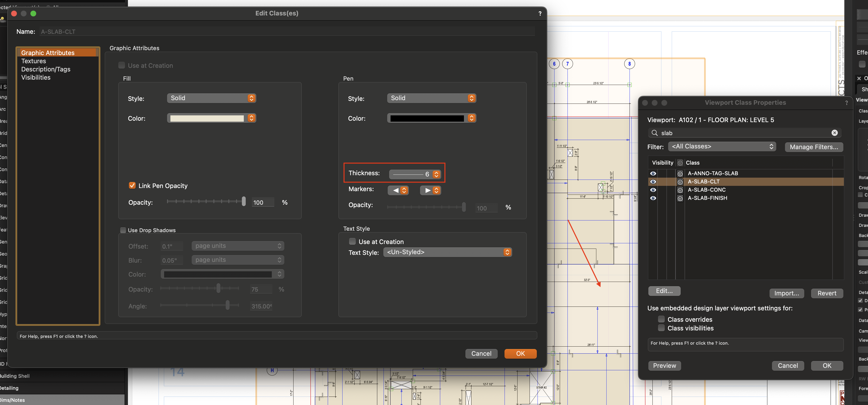Viewport: 868px width, 405px height.
Task: Click A-ANNO-TAG-SLAB class override icon
Action: pyautogui.click(x=680, y=174)
